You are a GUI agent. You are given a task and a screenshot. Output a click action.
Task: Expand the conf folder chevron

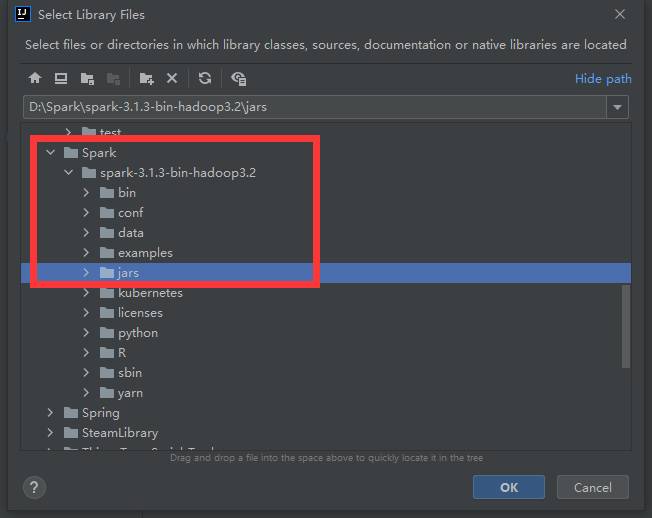pos(86,212)
